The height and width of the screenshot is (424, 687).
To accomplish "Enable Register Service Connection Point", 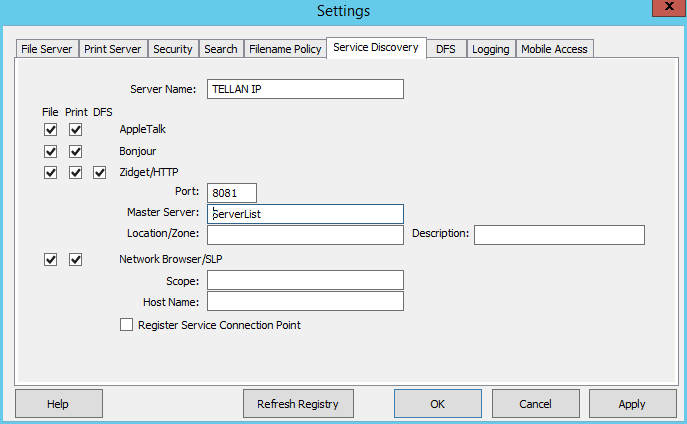I will [x=126, y=325].
